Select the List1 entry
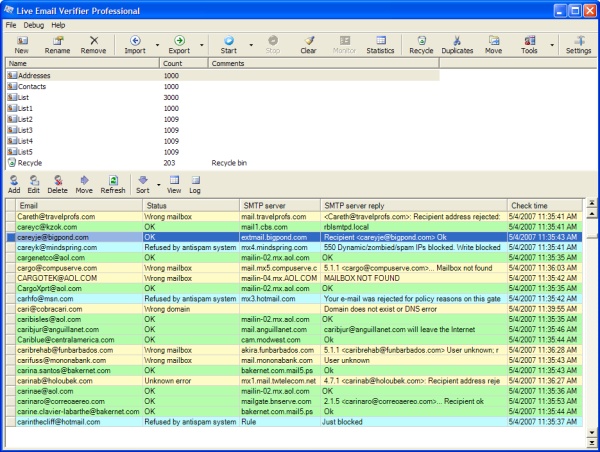The image size is (600, 452). point(223,108)
